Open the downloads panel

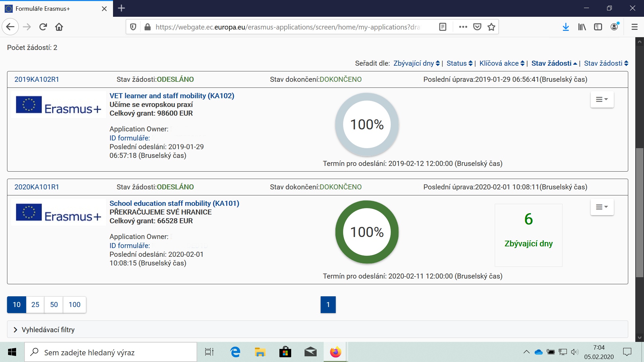point(566,27)
